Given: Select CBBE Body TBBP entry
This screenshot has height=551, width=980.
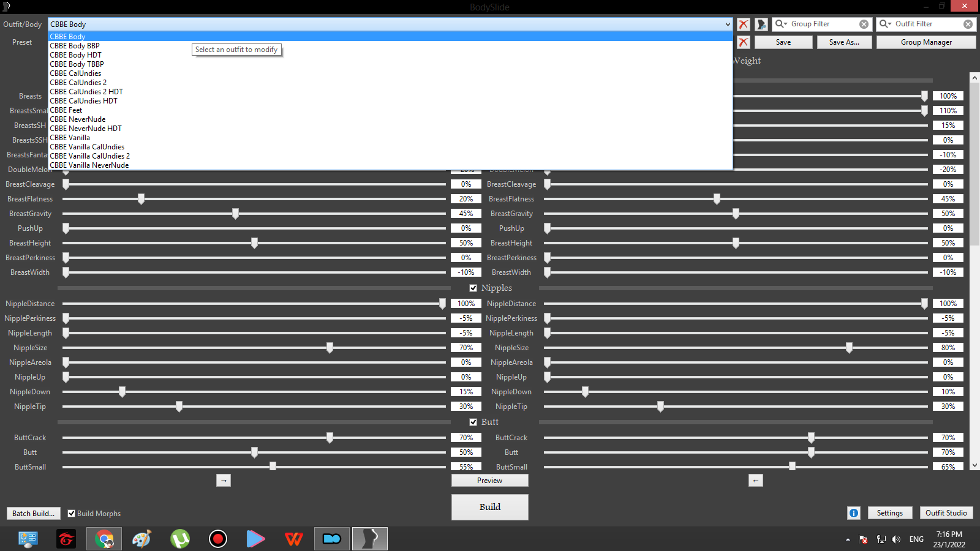Looking at the screenshot, I should tap(390, 64).
